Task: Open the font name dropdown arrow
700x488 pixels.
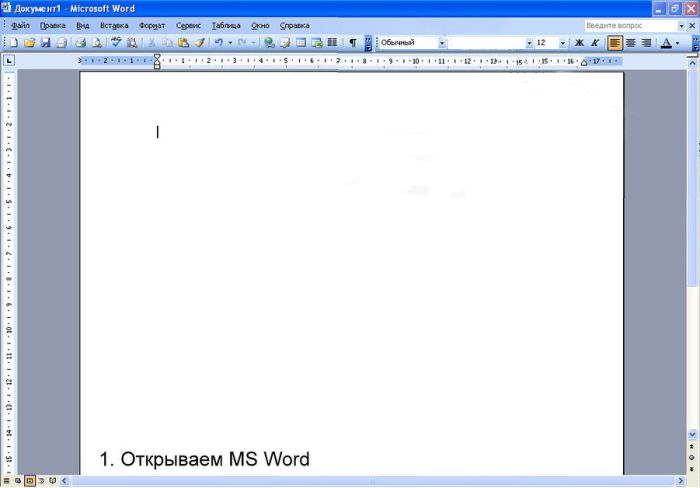Action: pos(529,43)
